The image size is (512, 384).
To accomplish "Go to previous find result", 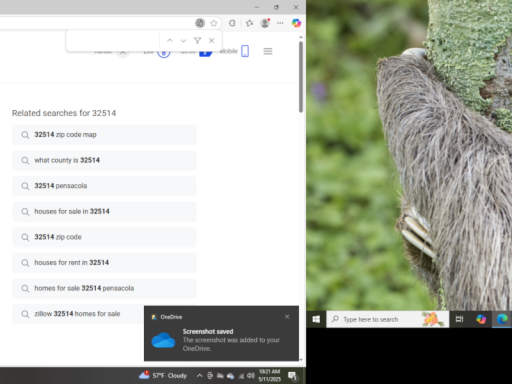I will coord(170,41).
